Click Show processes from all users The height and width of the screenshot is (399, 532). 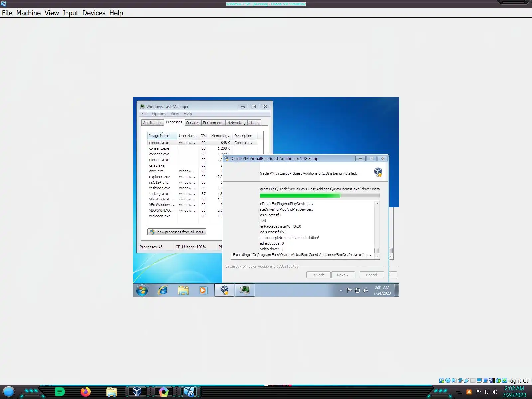click(x=177, y=232)
